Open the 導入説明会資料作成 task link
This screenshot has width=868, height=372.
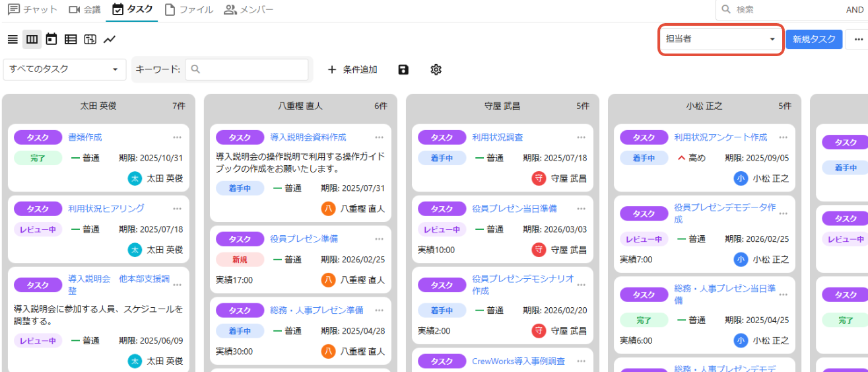308,137
